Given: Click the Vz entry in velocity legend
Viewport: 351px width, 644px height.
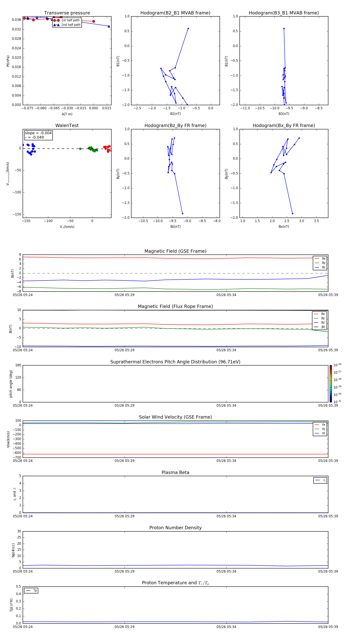Looking at the screenshot, I should [320, 433].
